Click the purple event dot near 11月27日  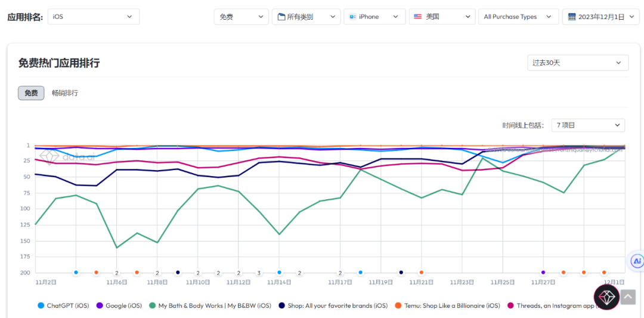[x=543, y=273]
